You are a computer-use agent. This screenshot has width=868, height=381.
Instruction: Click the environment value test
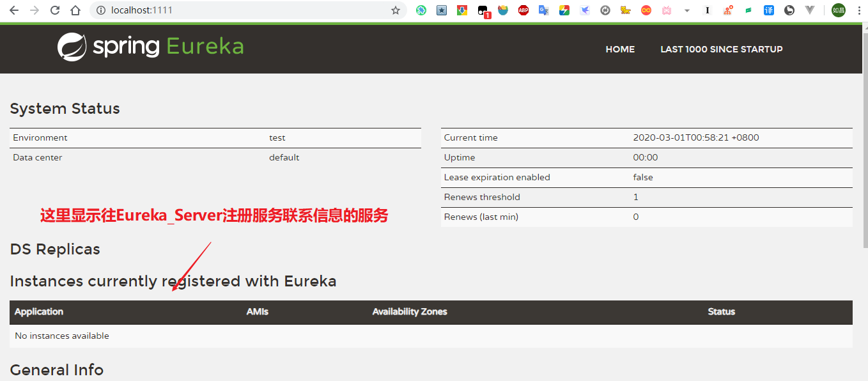coord(277,137)
